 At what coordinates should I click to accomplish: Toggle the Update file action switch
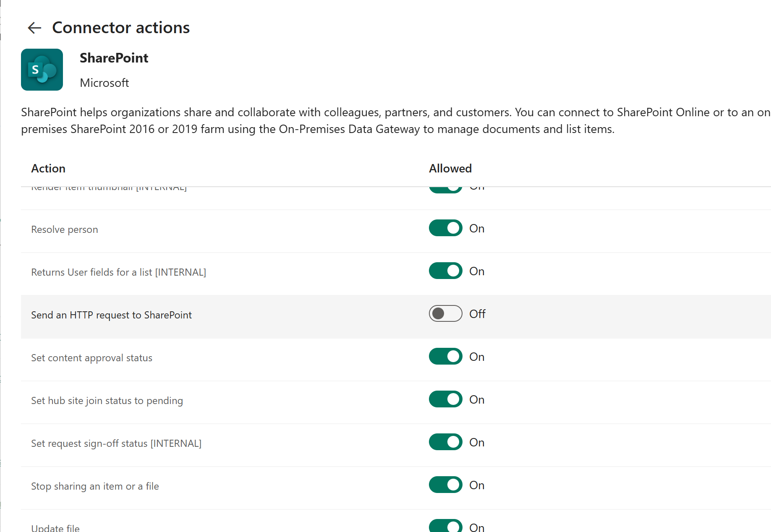tap(445, 526)
